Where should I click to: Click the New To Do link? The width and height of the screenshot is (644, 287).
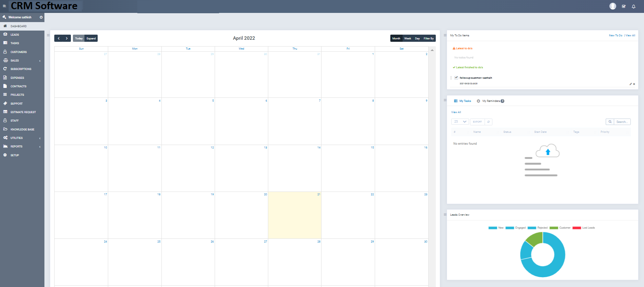click(x=616, y=35)
